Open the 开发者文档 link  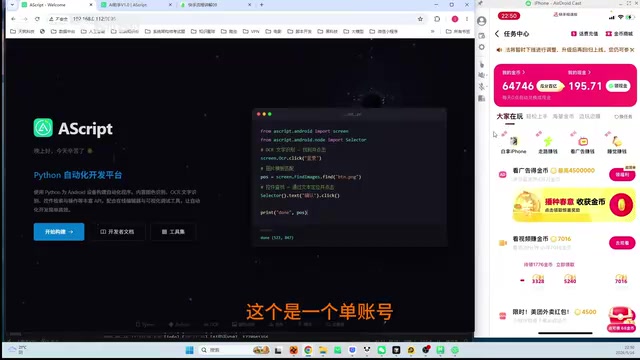click(118, 232)
